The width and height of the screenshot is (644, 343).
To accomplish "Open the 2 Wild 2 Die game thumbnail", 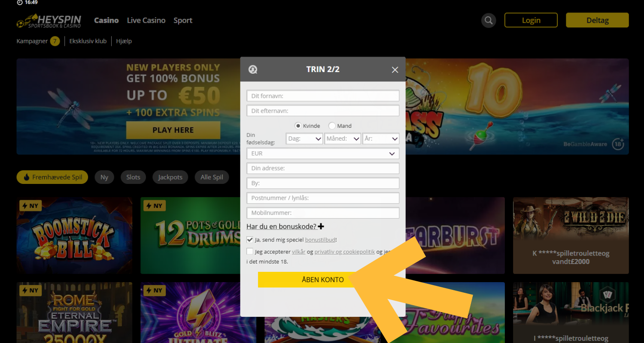I will tap(571, 235).
